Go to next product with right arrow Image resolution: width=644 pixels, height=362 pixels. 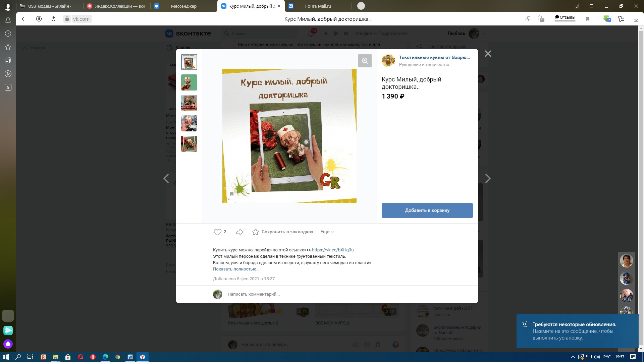(x=488, y=178)
